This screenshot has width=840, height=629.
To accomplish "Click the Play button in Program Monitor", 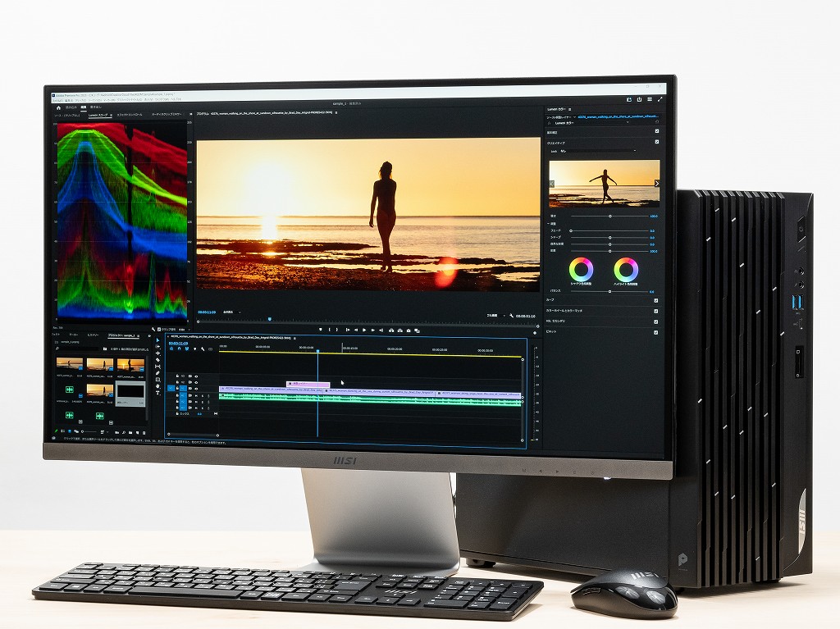I will coord(364,330).
